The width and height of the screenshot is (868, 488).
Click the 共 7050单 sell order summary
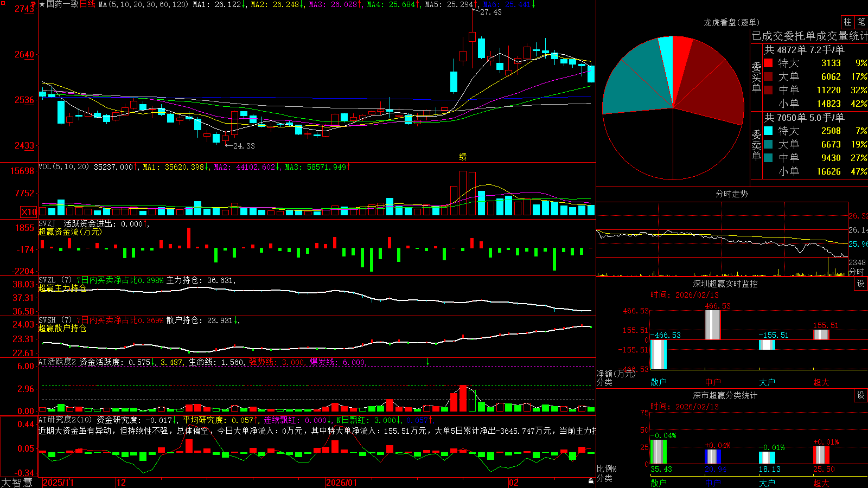coord(805,118)
